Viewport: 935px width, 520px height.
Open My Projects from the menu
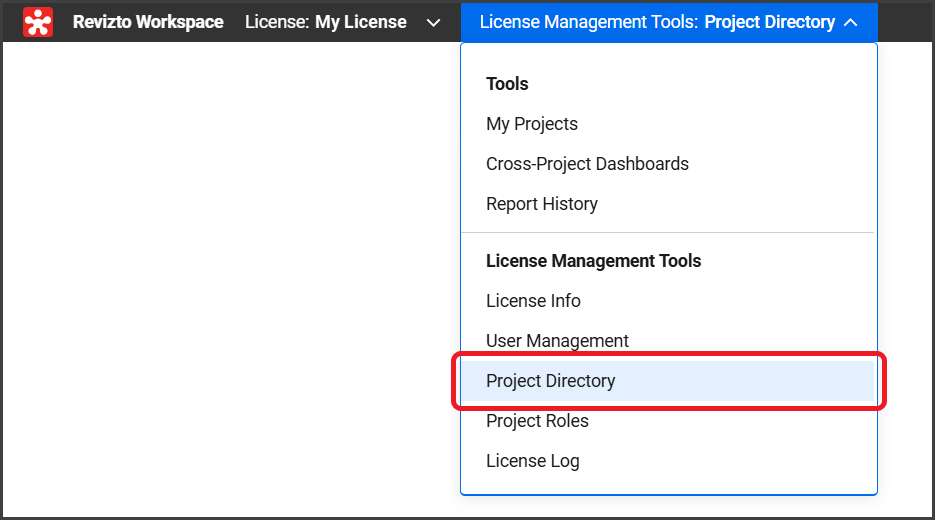coord(532,124)
